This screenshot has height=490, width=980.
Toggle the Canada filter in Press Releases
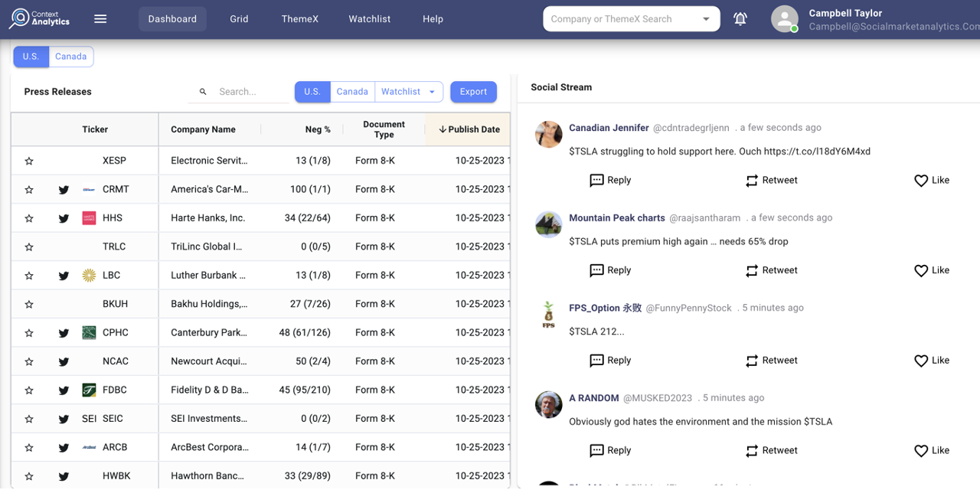point(352,91)
